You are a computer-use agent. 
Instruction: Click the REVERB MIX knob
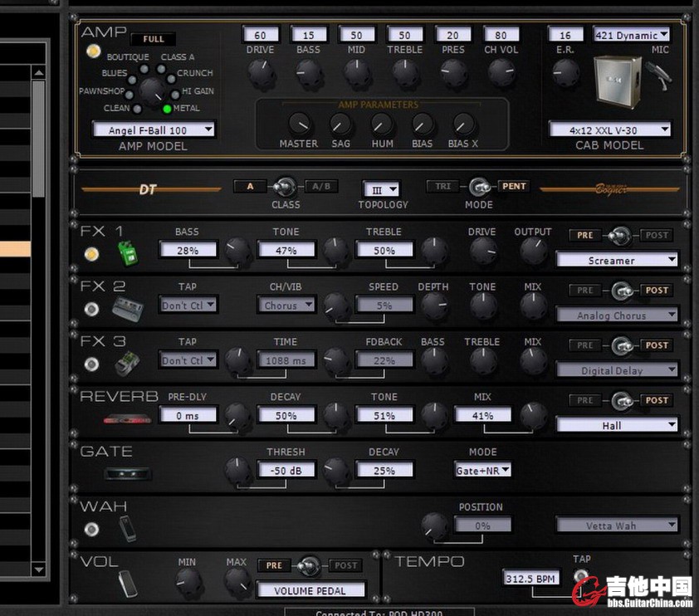[x=533, y=415]
